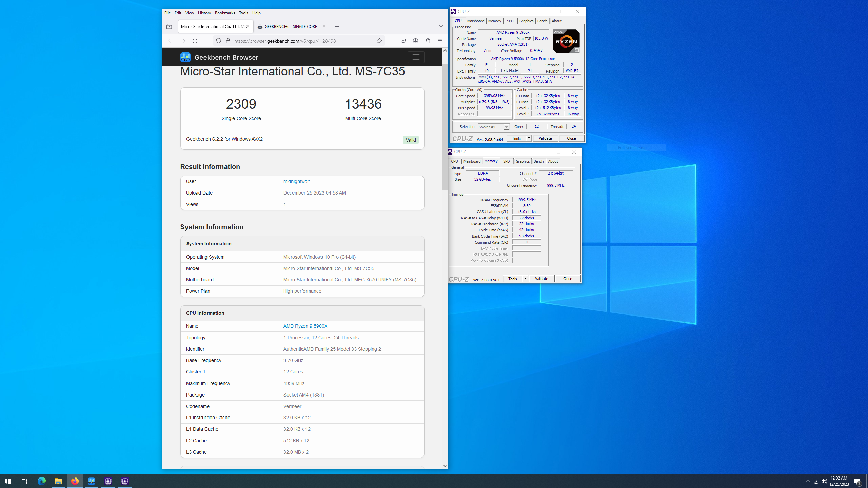This screenshot has height=488, width=868.
Task: Close the Micro-Star International tab
Action: coord(248,26)
